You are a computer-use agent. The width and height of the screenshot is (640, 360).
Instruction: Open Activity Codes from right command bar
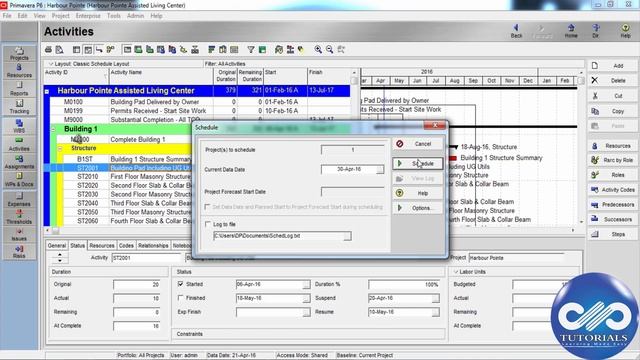(x=612, y=190)
